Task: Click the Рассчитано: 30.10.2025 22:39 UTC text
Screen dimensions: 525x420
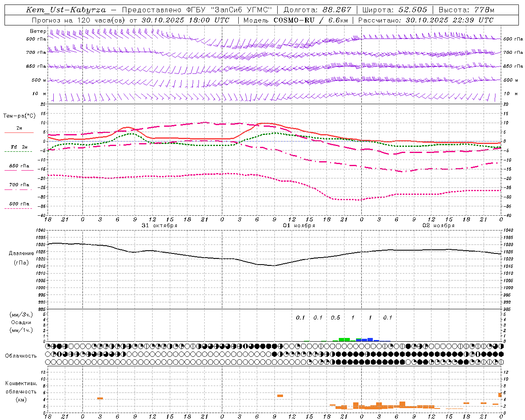Action: [426, 20]
